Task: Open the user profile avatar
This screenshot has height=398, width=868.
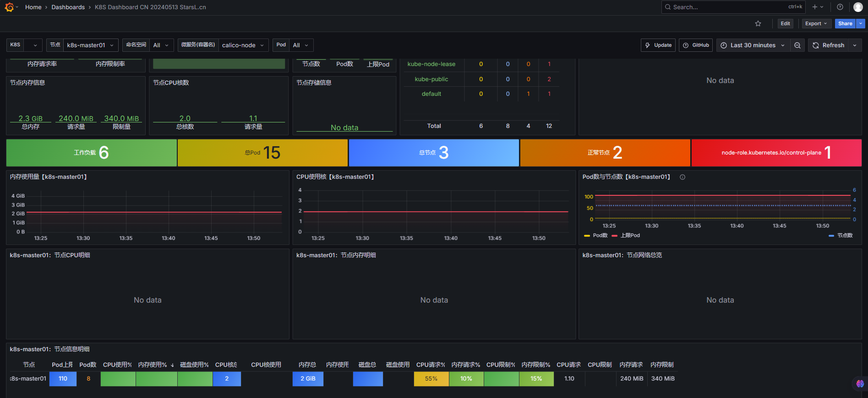Action: (x=858, y=7)
